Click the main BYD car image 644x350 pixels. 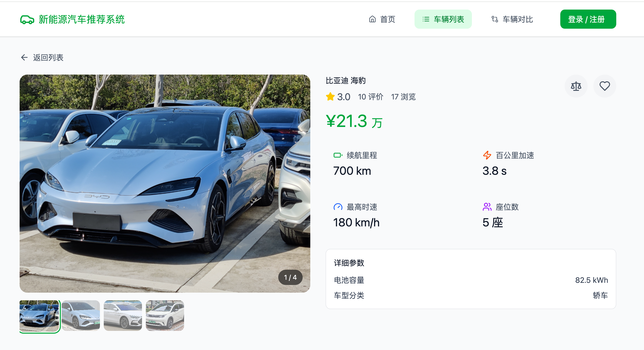(x=165, y=183)
